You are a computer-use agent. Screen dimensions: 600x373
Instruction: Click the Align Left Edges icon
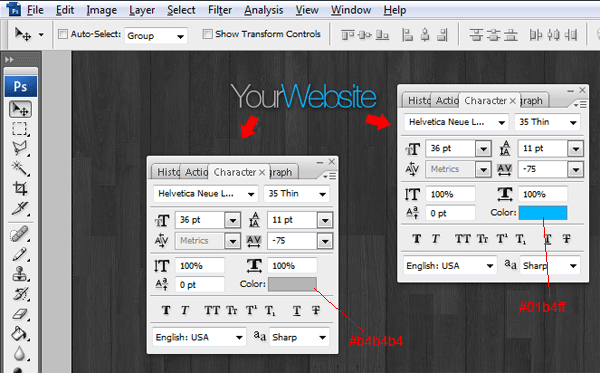(408, 35)
